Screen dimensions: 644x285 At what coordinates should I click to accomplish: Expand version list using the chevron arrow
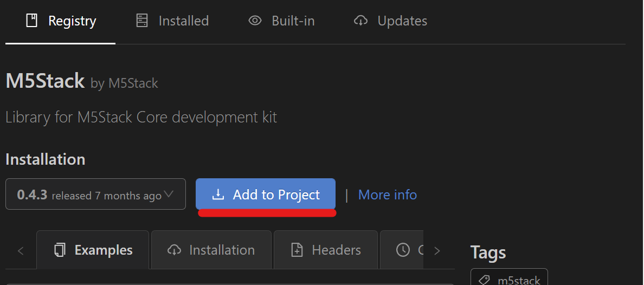tap(169, 194)
